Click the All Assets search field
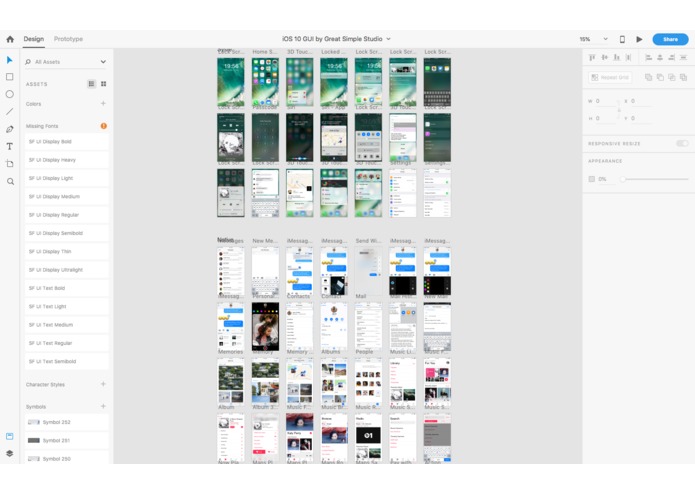 tap(66, 62)
